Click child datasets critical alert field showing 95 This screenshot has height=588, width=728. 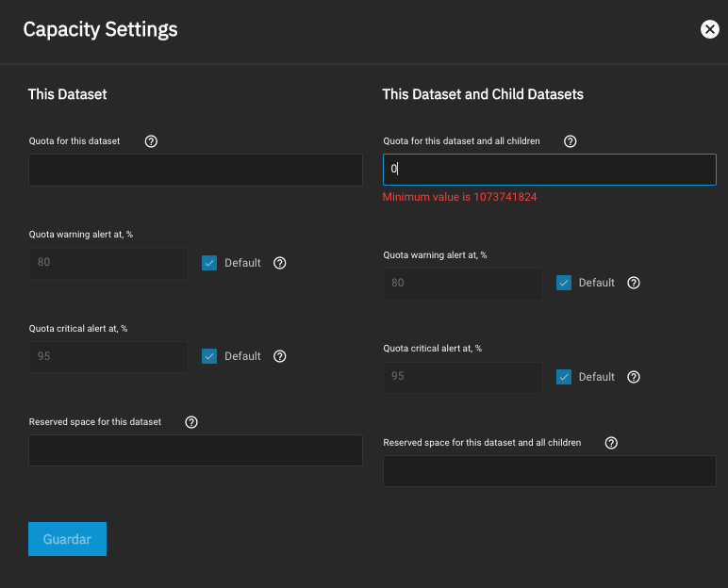click(462, 377)
